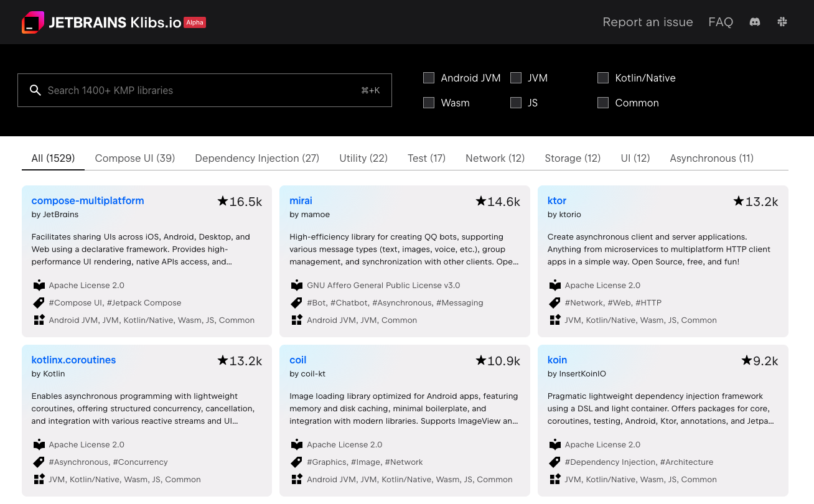This screenshot has height=504, width=814.
Task: Open the compose-multiplatform library link
Action: pyautogui.click(x=88, y=200)
